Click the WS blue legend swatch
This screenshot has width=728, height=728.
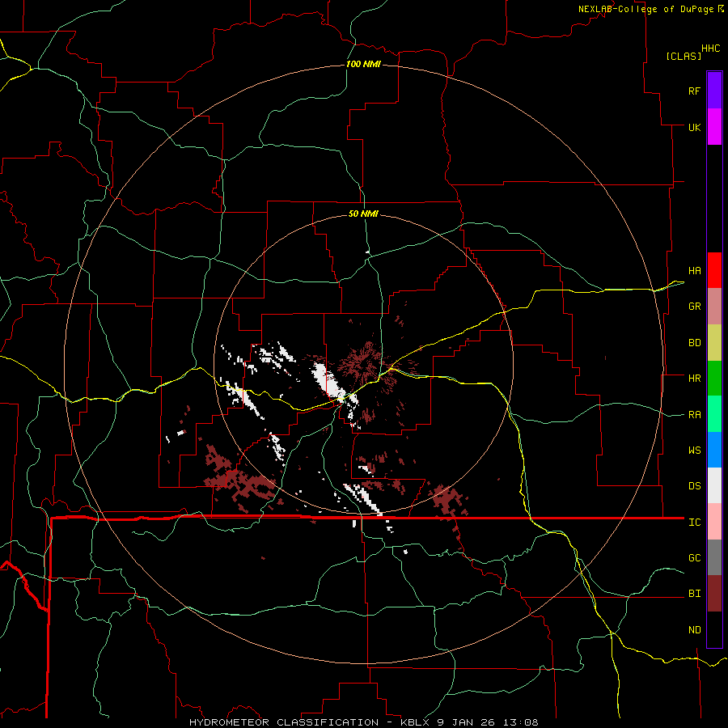coord(714,450)
